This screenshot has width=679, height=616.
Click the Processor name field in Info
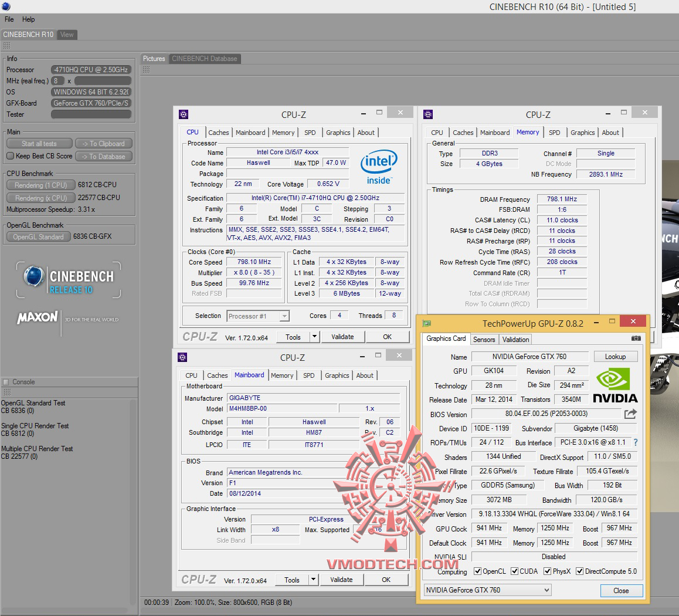point(91,69)
